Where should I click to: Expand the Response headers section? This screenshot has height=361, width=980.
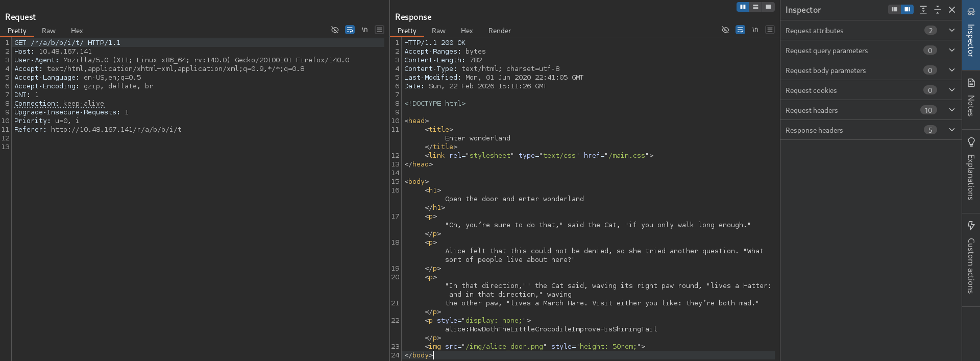951,130
